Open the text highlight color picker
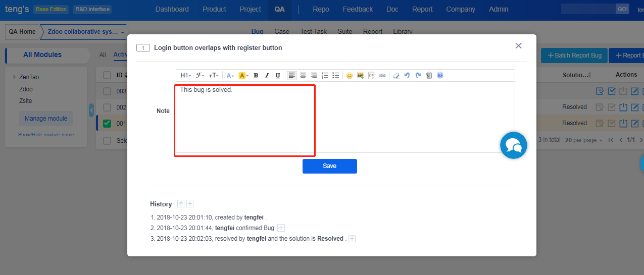The height and width of the screenshot is (275, 644). point(243,76)
